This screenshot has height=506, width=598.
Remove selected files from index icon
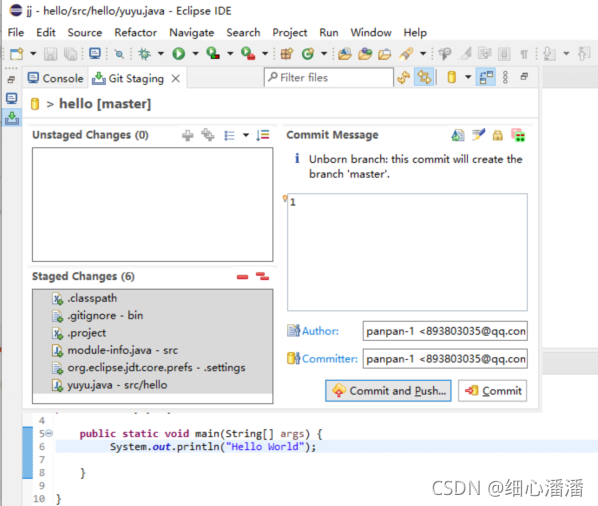[242, 277]
